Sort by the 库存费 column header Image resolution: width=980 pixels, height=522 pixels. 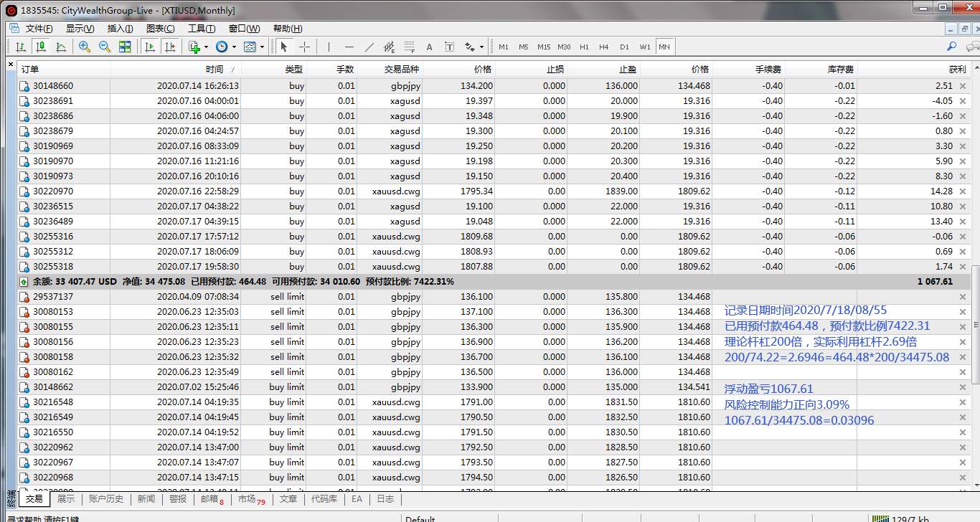point(821,70)
